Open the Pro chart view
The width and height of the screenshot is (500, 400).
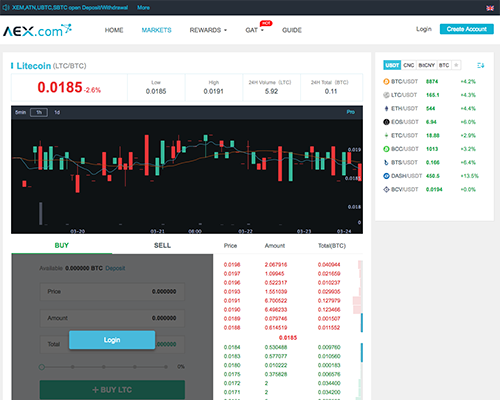(350, 112)
